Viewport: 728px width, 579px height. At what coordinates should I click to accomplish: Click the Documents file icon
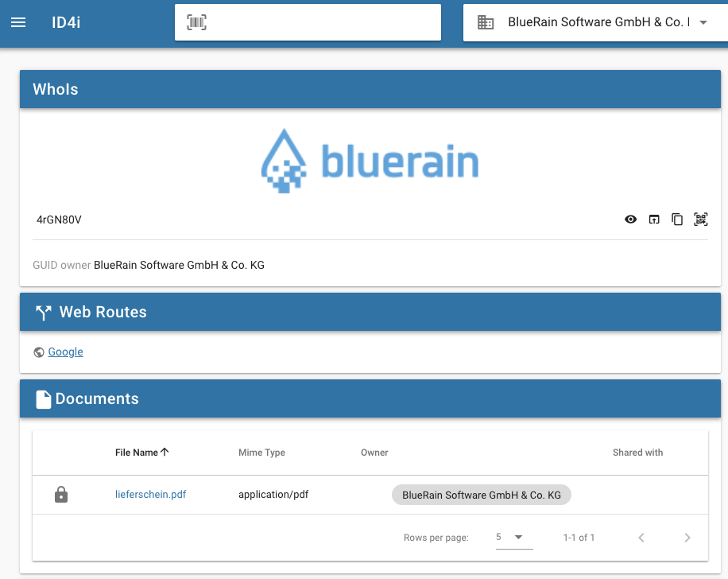point(44,399)
